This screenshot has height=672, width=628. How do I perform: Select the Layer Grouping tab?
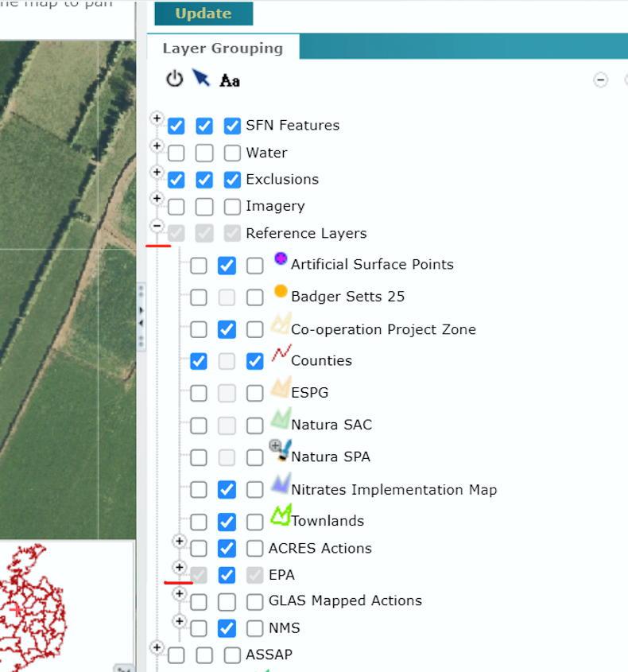click(223, 48)
